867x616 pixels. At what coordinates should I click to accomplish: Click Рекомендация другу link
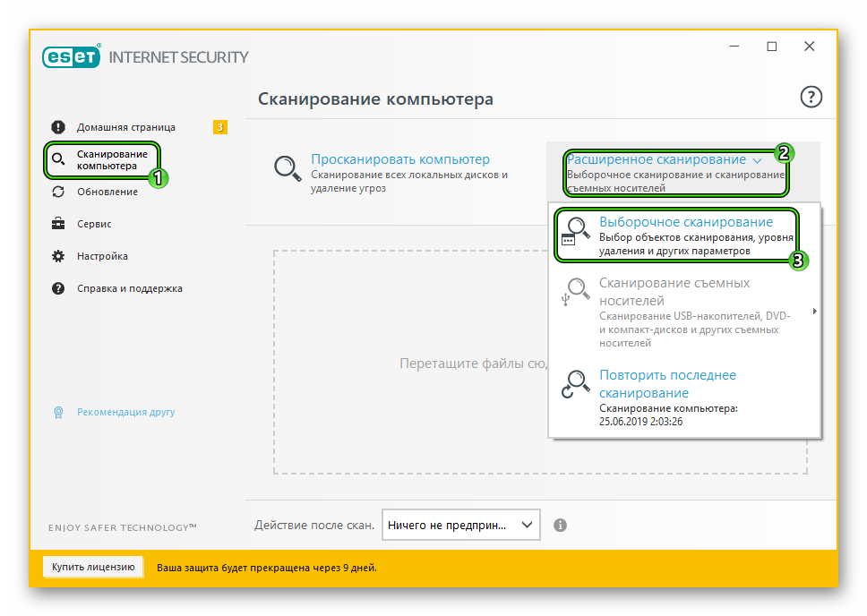(126, 412)
